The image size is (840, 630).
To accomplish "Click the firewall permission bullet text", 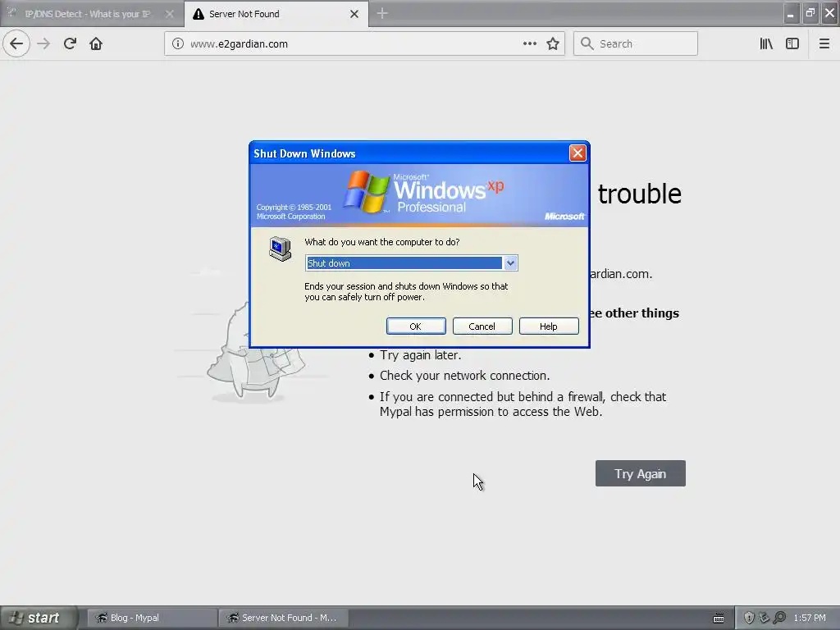I will pos(523,404).
